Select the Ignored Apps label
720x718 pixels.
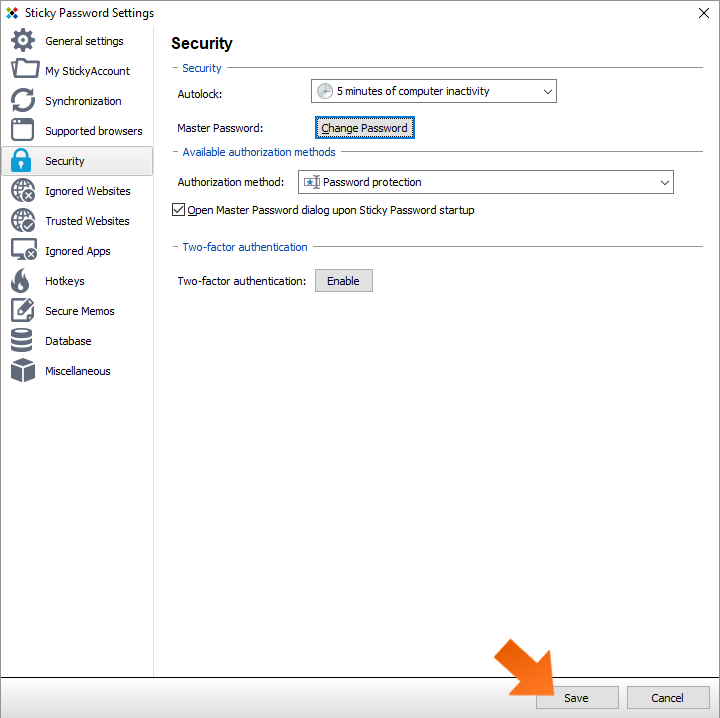78,251
